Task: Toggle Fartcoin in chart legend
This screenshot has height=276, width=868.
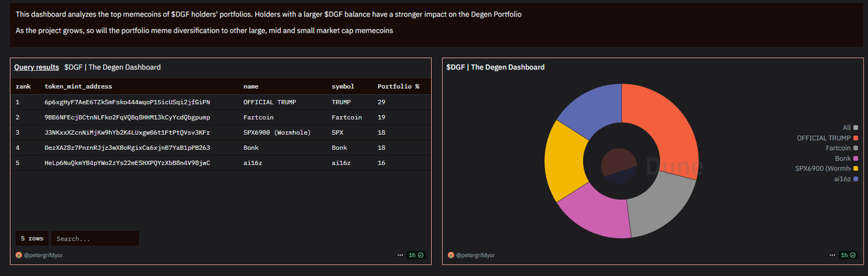Action: [x=842, y=148]
